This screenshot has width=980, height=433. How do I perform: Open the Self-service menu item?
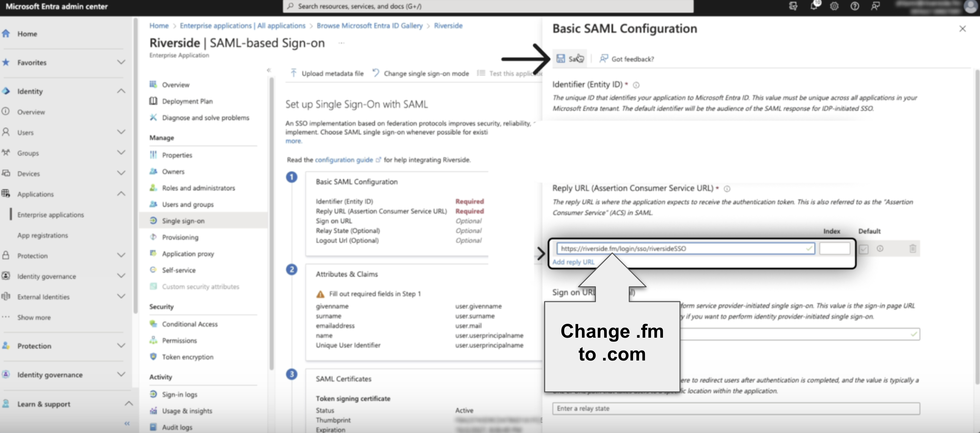[x=178, y=270]
